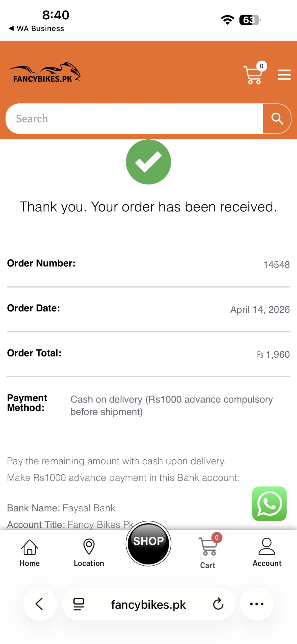Viewport: 297px width, 644px height.
Task: Tap the fancybikes.pk address bar
Action: click(148, 604)
